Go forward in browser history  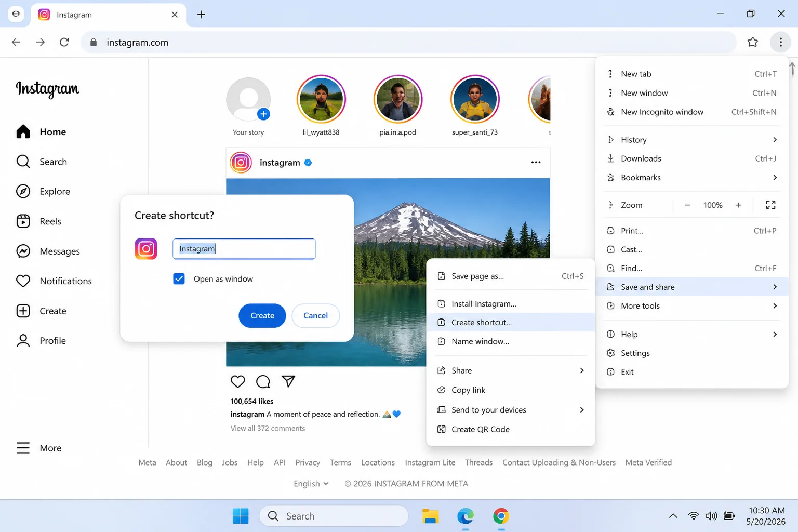(x=40, y=42)
